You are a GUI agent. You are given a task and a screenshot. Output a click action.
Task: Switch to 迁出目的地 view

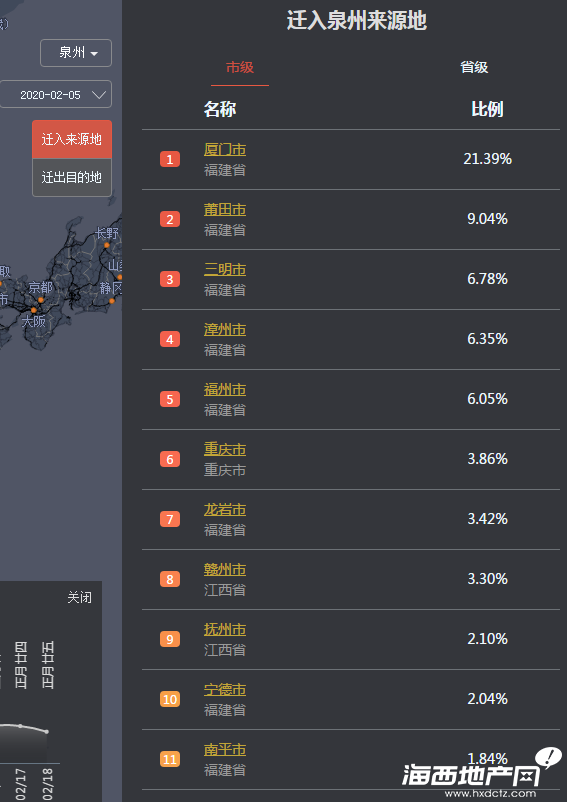[x=72, y=177]
